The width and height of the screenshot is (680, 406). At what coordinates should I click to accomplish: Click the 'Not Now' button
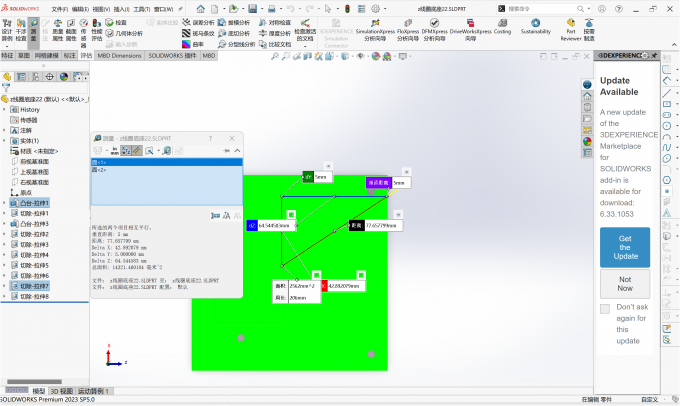pos(625,284)
